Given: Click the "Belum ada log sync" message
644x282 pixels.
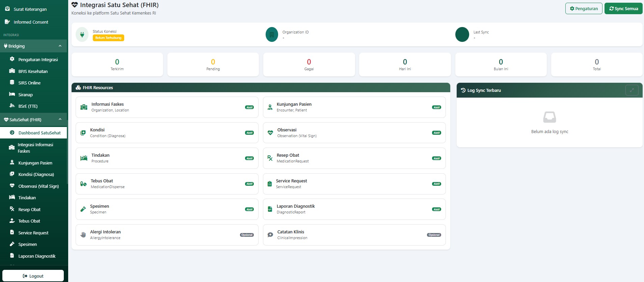Looking at the screenshot, I should [x=549, y=132].
